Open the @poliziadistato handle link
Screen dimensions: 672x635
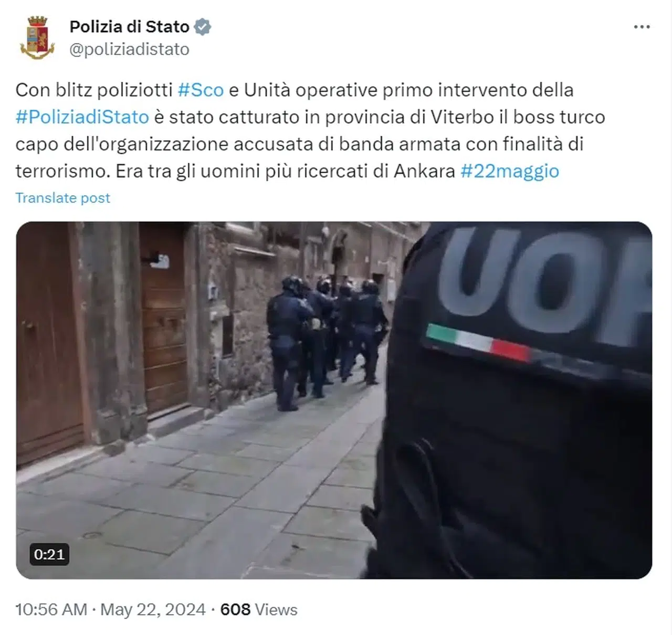coord(129,49)
